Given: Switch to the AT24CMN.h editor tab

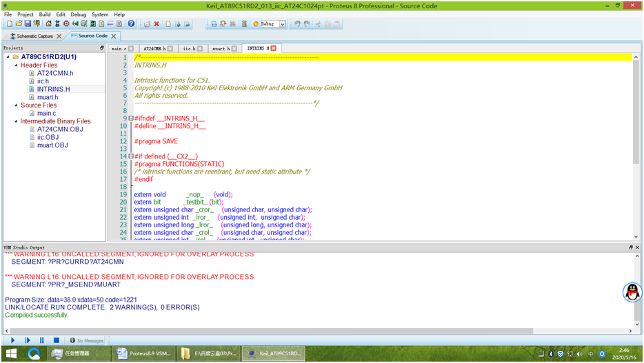Looking at the screenshot, I should tap(154, 48).
